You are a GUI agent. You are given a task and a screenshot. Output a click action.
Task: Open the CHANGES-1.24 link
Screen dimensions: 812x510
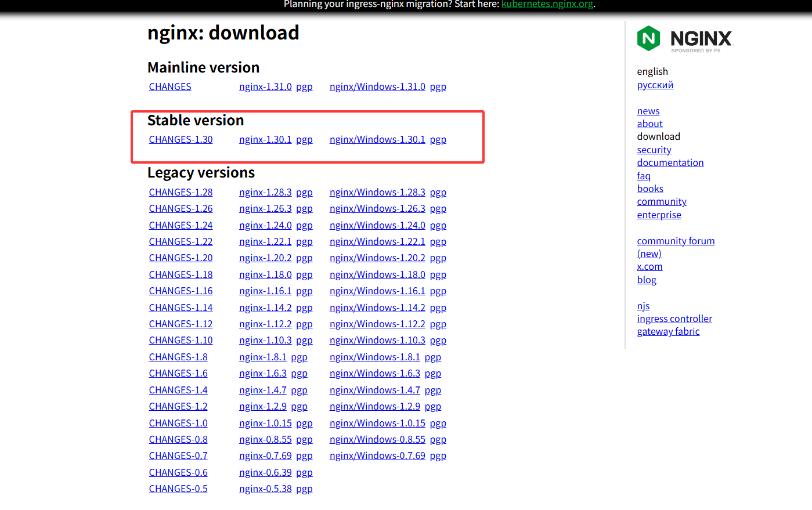coord(181,225)
